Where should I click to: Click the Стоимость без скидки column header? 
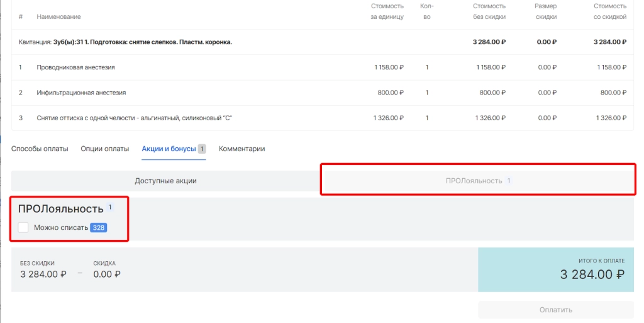489,11
